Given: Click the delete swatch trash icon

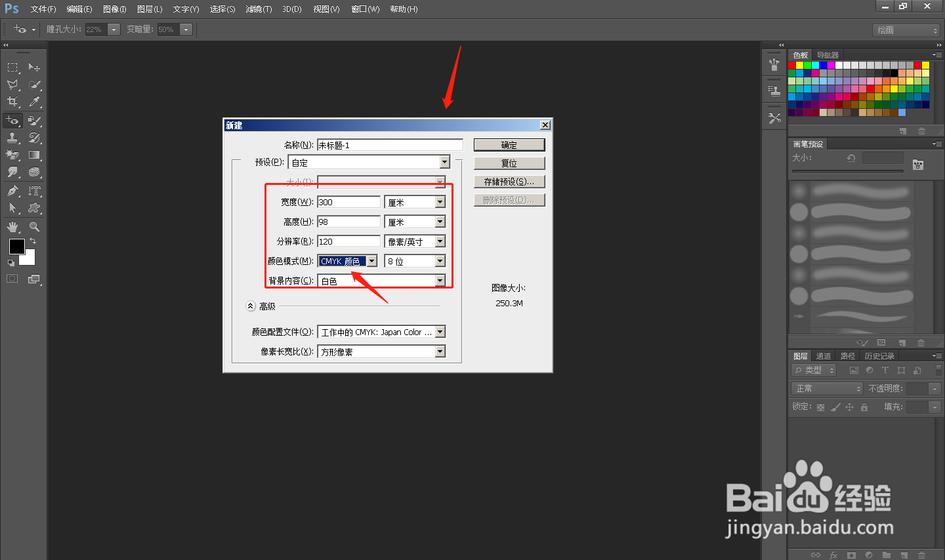Looking at the screenshot, I should coord(921,131).
